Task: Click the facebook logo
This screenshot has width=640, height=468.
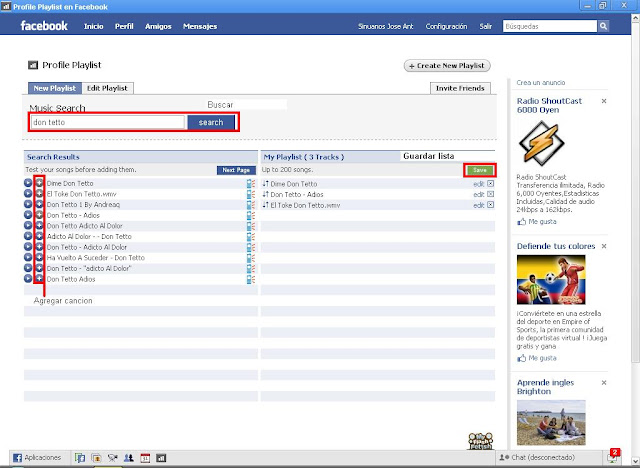Action: pyautogui.click(x=44, y=26)
